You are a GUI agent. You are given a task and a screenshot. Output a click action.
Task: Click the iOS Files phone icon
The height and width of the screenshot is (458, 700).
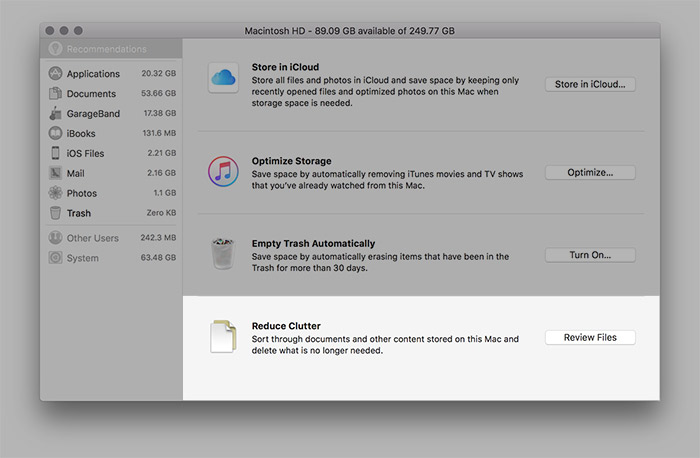[x=55, y=153]
